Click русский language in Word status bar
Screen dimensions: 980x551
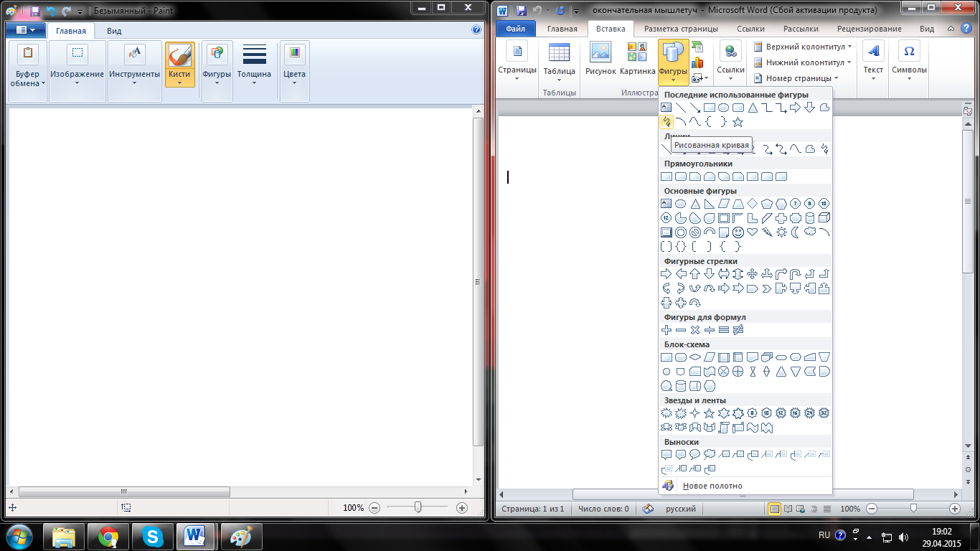pyautogui.click(x=681, y=509)
